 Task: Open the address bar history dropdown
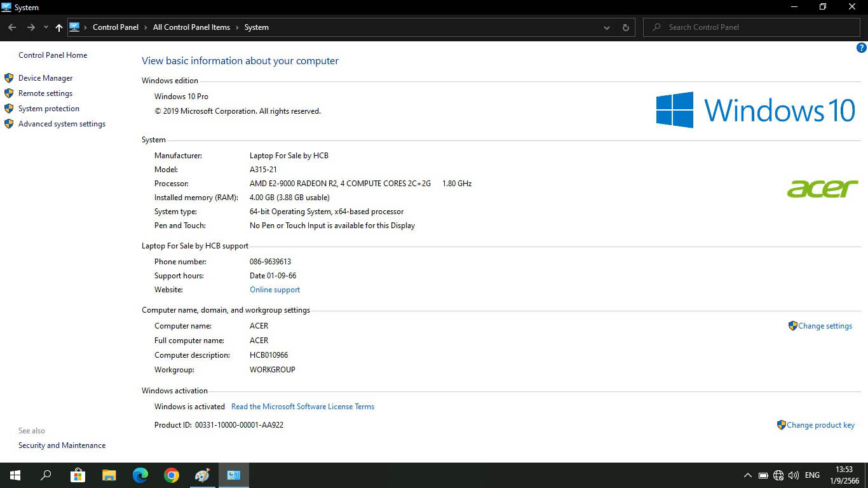point(607,27)
